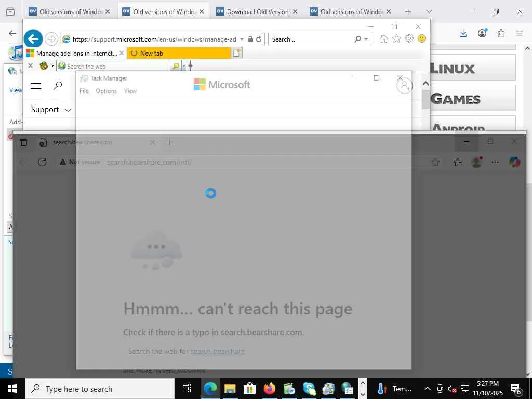Go back in Internet Explorer
532x399 pixels.
coord(33,39)
